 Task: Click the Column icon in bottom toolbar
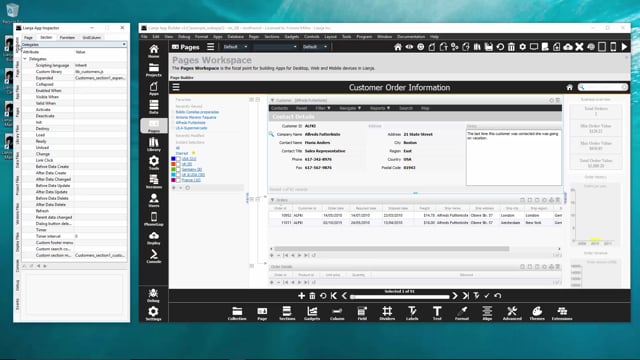(337, 313)
